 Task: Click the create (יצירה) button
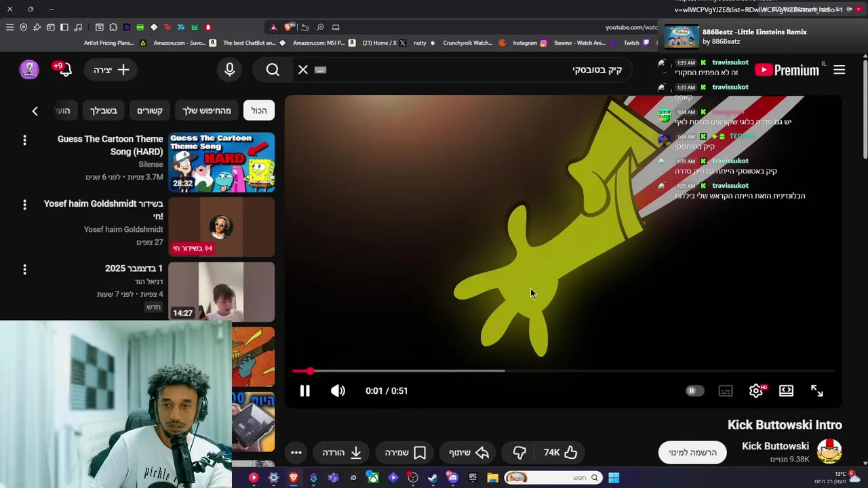[111, 70]
